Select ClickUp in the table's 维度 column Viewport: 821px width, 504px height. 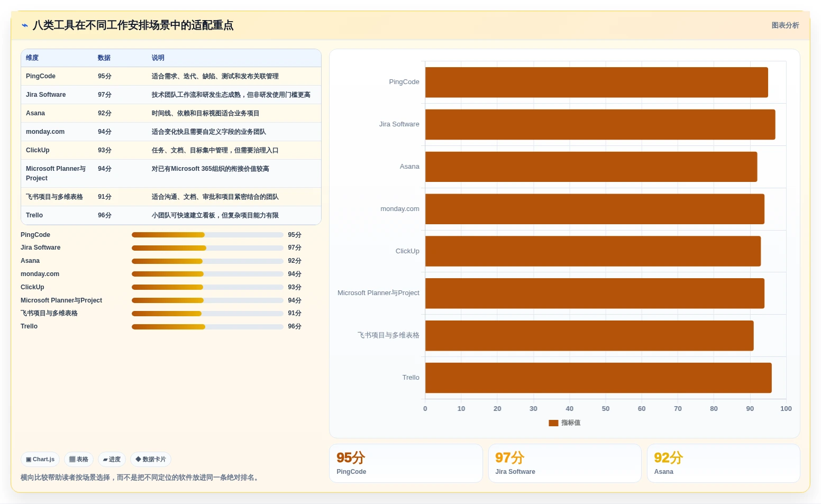(38, 151)
